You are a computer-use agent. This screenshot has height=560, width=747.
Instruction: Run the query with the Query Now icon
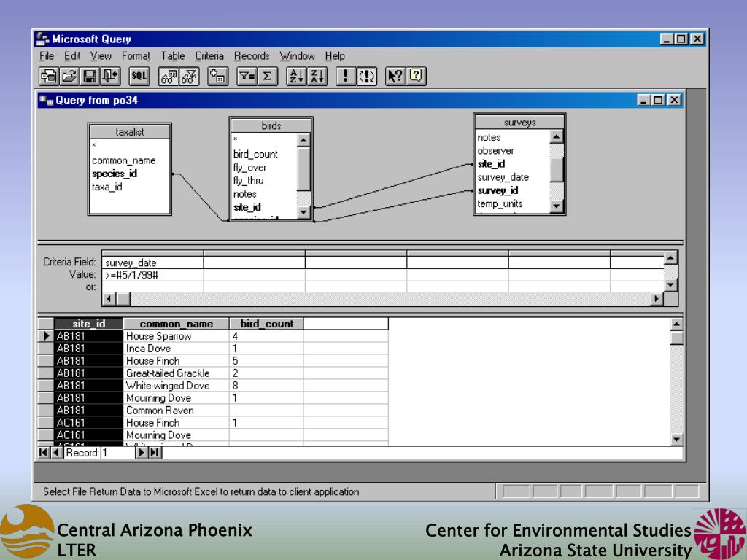[x=345, y=76]
